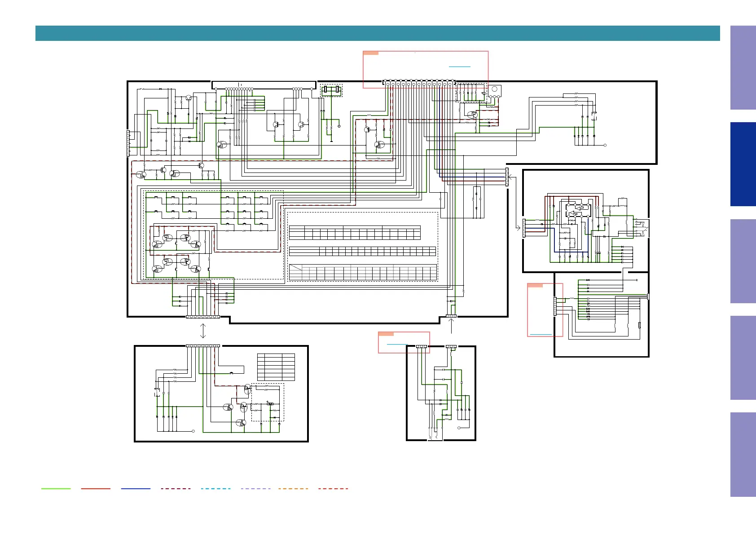Click the small table in the bottom-left board
The height and width of the screenshot is (535, 756).
point(276,367)
